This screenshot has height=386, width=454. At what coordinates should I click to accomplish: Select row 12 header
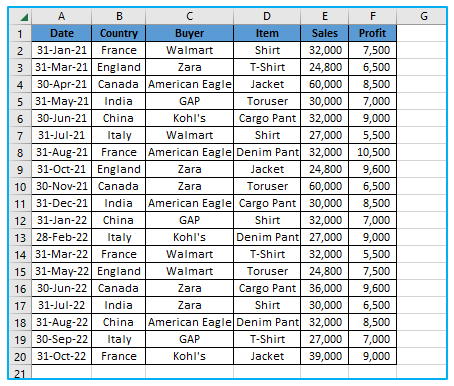[x=20, y=220]
